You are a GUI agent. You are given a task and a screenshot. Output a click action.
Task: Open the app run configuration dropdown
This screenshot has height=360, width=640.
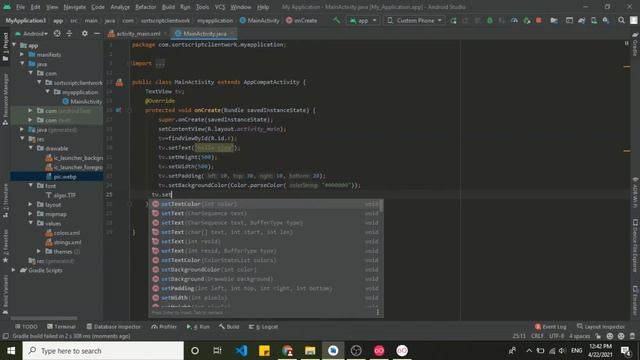point(363,20)
